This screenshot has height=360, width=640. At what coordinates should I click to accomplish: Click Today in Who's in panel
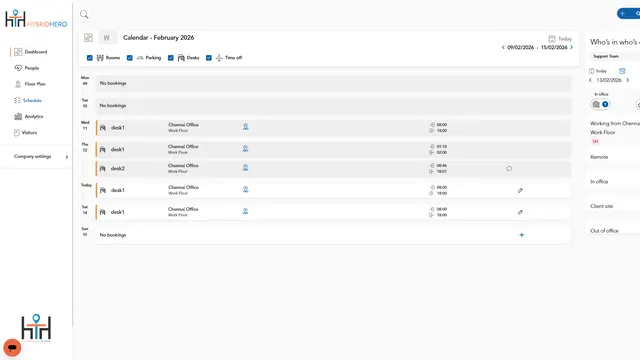[598, 71]
